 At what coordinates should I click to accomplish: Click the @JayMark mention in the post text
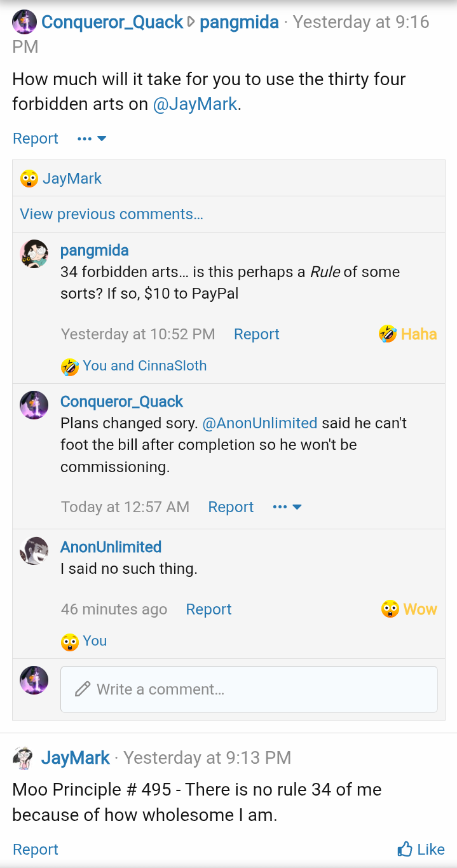point(196,104)
